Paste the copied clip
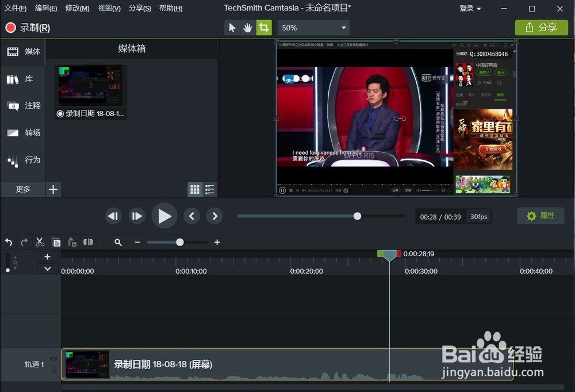 (72, 242)
